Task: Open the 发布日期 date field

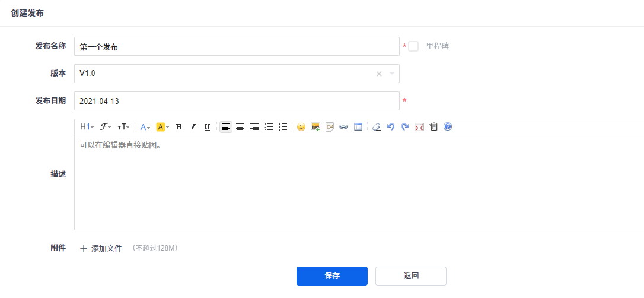Action: pos(237,101)
